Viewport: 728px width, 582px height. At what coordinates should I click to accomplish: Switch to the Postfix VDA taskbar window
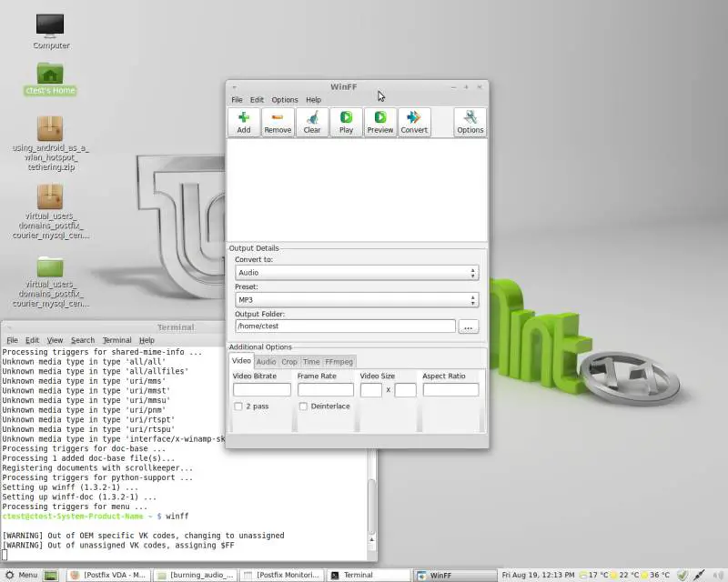tap(108, 575)
